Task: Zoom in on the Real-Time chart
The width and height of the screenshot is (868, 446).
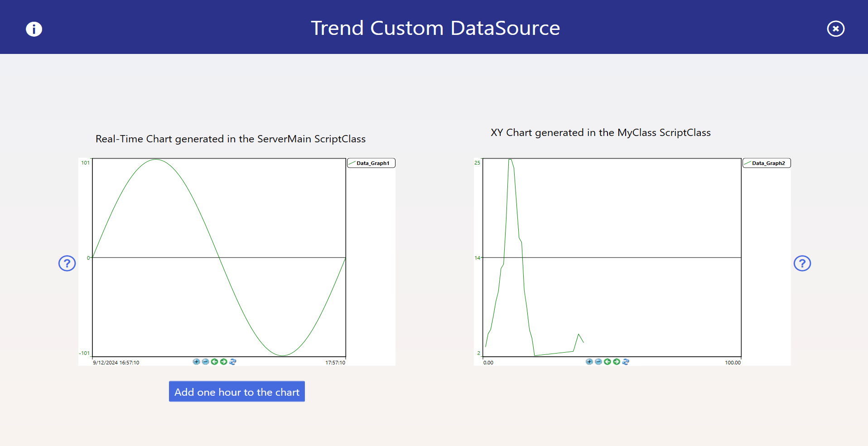Action: [196, 362]
